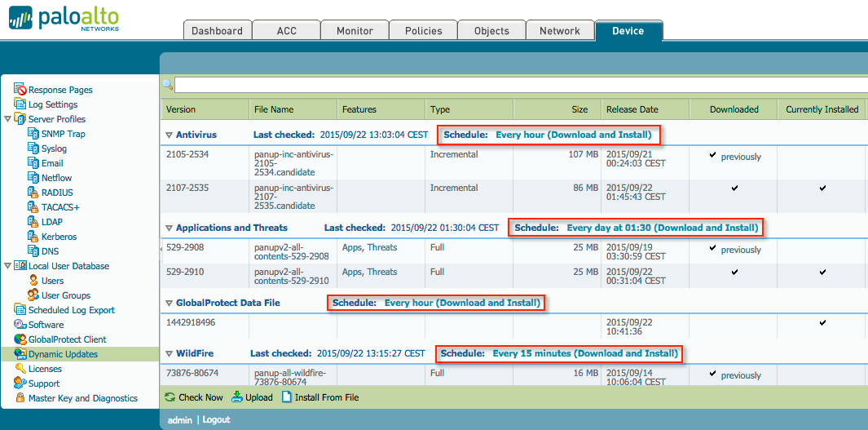This screenshot has width=868, height=430.
Task: Click the admin user link
Action: [179, 420]
